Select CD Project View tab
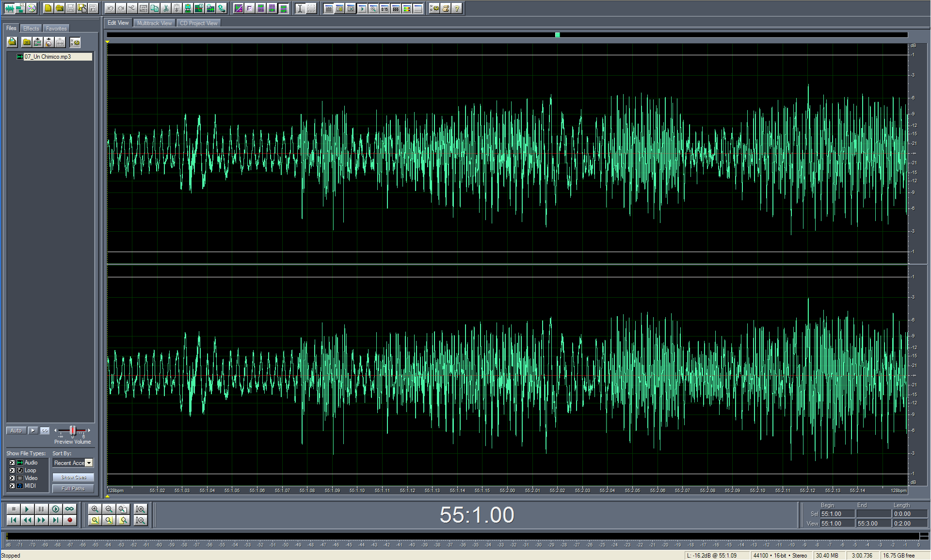The image size is (931, 560). pyautogui.click(x=198, y=23)
